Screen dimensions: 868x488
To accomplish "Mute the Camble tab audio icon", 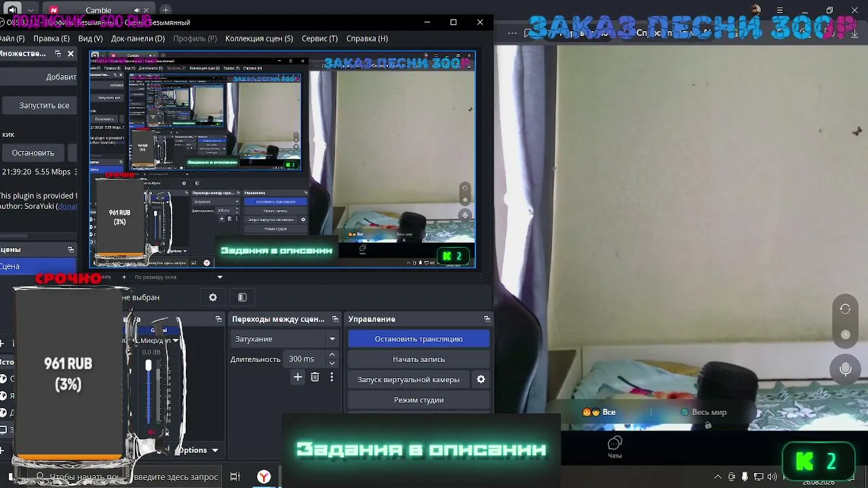I will point(136,11).
